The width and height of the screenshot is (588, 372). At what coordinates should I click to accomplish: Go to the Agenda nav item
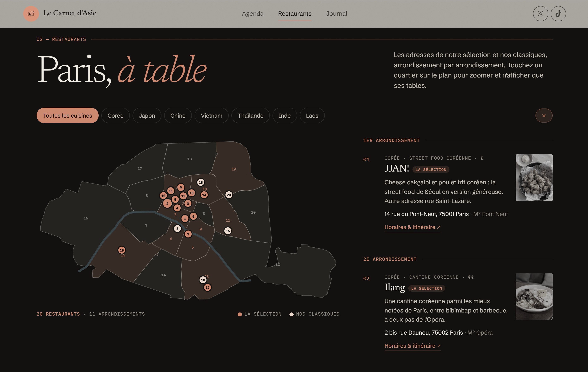pyautogui.click(x=253, y=14)
